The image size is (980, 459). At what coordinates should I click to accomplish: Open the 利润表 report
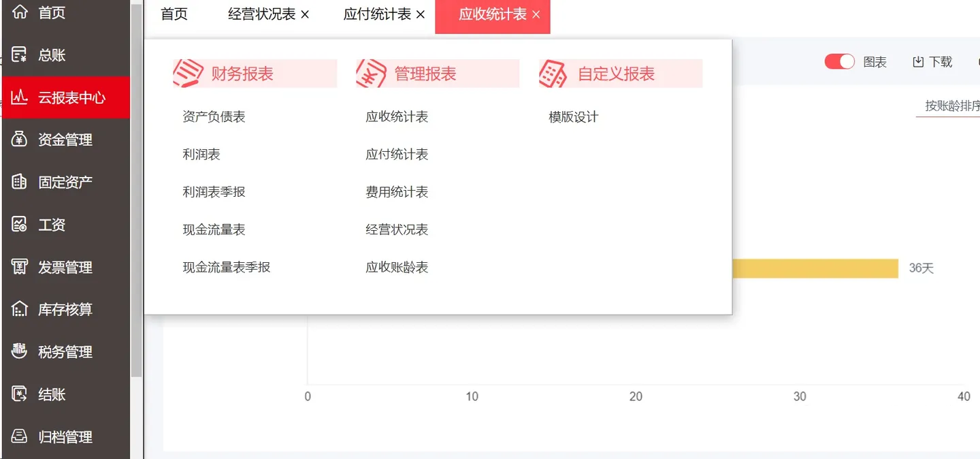201,155
